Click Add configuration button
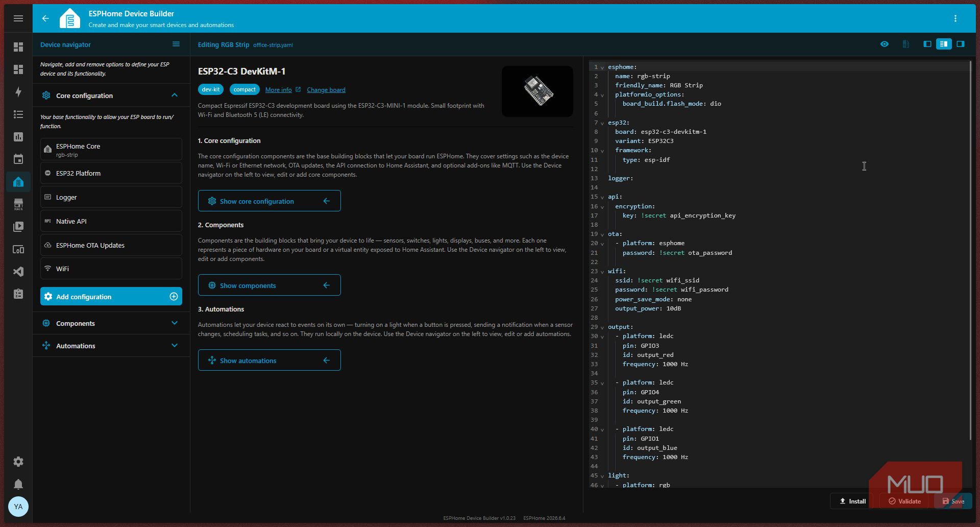Image resolution: width=980 pixels, height=527 pixels. (x=111, y=297)
